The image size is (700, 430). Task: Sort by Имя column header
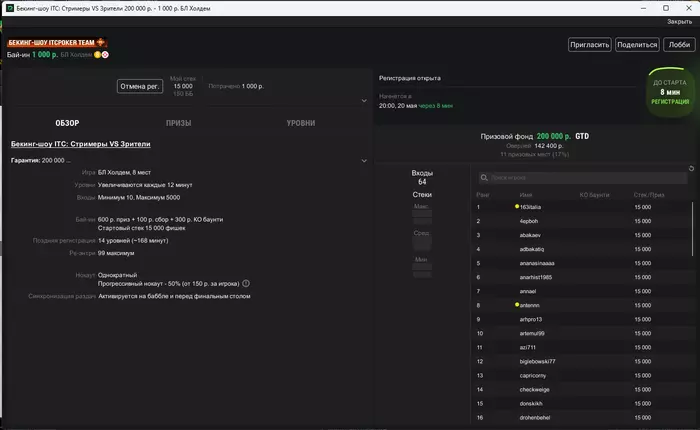[x=526, y=195]
